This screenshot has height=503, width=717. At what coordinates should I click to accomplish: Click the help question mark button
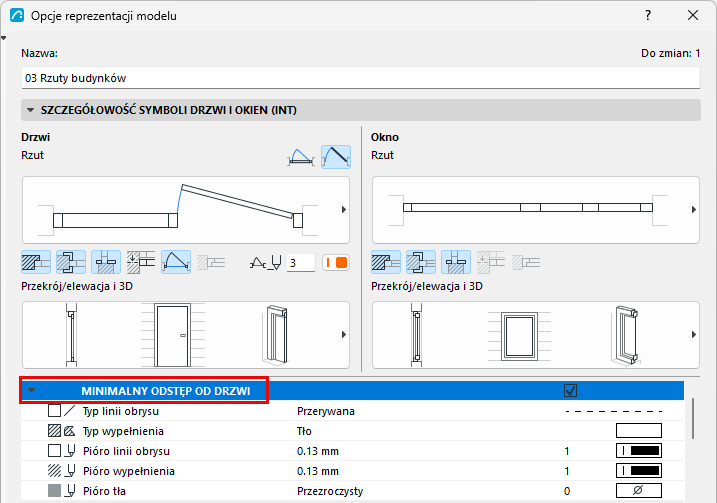coord(648,16)
